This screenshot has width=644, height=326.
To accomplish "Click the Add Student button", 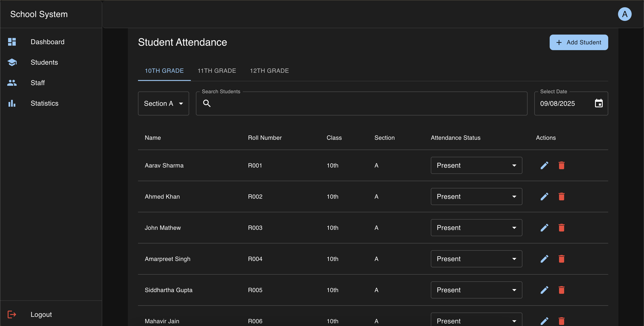I will click(x=578, y=42).
